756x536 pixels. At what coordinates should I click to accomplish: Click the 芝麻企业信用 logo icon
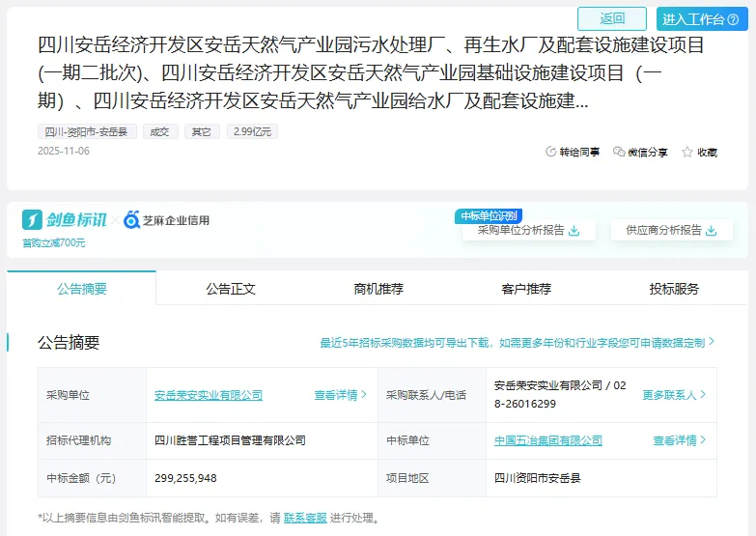click(x=132, y=220)
